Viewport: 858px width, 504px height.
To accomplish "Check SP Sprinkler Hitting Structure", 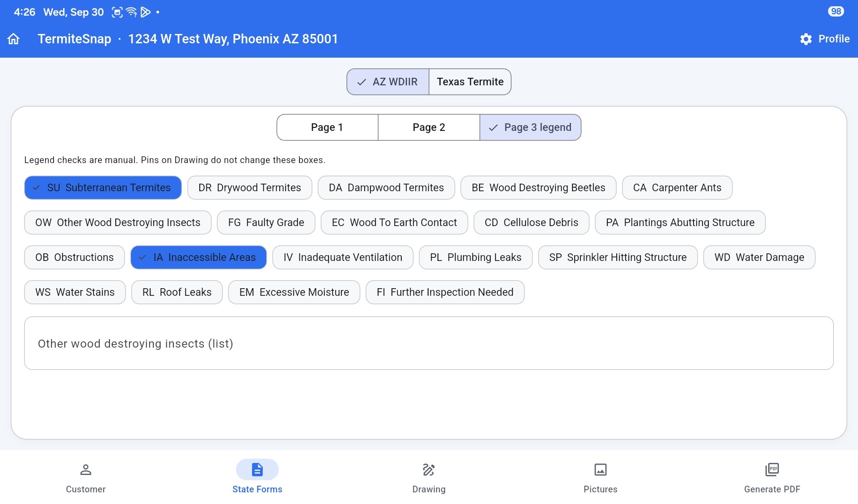I will pyautogui.click(x=618, y=257).
